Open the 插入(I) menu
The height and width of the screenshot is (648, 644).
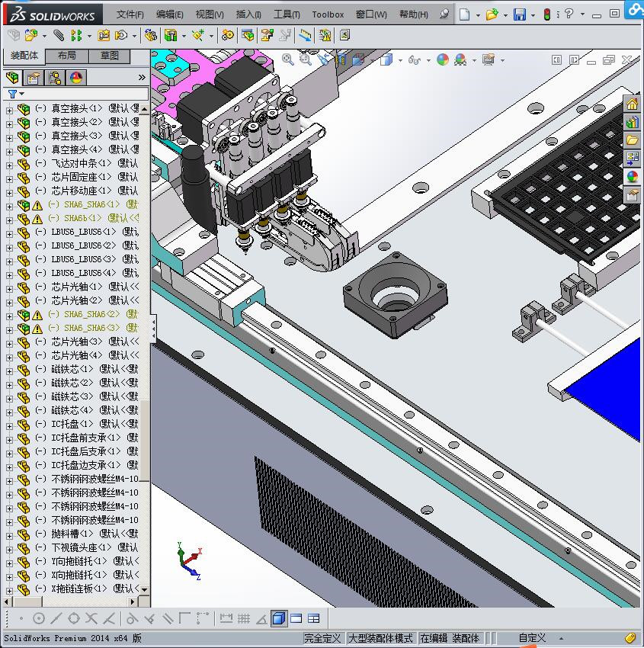248,14
